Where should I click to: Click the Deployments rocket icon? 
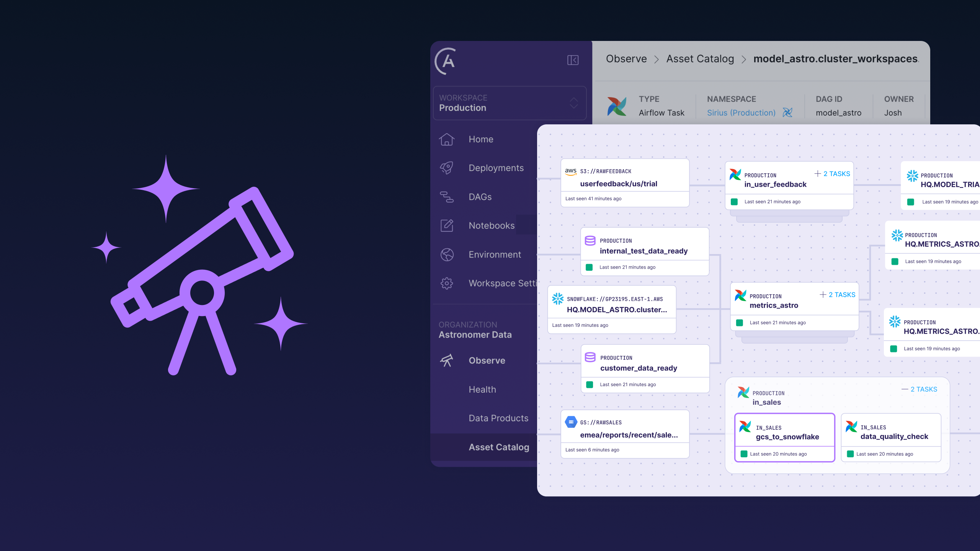(446, 168)
